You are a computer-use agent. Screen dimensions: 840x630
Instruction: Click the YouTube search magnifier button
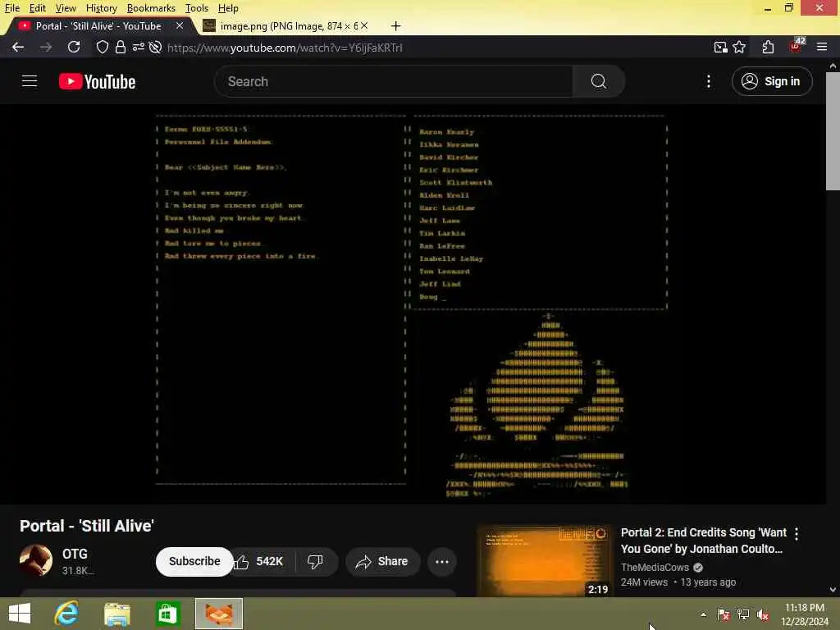click(x=598, y=81)
